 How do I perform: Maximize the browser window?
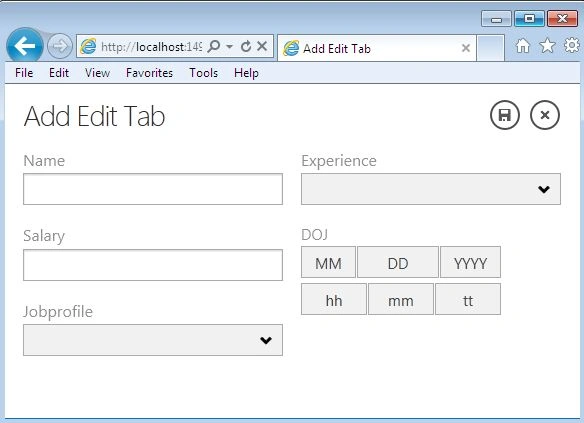(529, 19)
